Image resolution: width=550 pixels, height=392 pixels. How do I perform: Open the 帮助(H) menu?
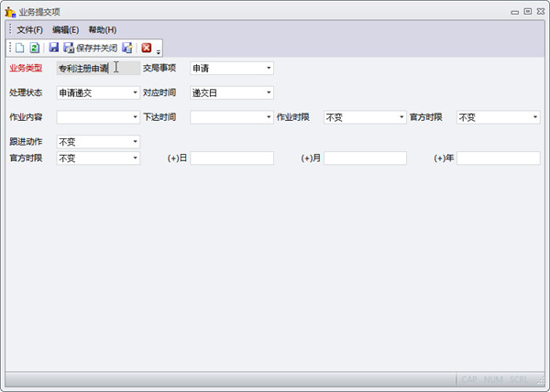[x=103, y=30]
